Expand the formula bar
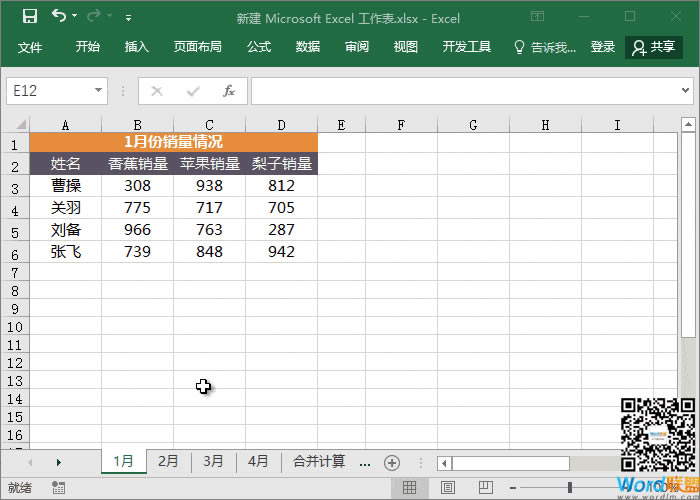The height and width of the screenshot is (500, 700). (688, 91)
